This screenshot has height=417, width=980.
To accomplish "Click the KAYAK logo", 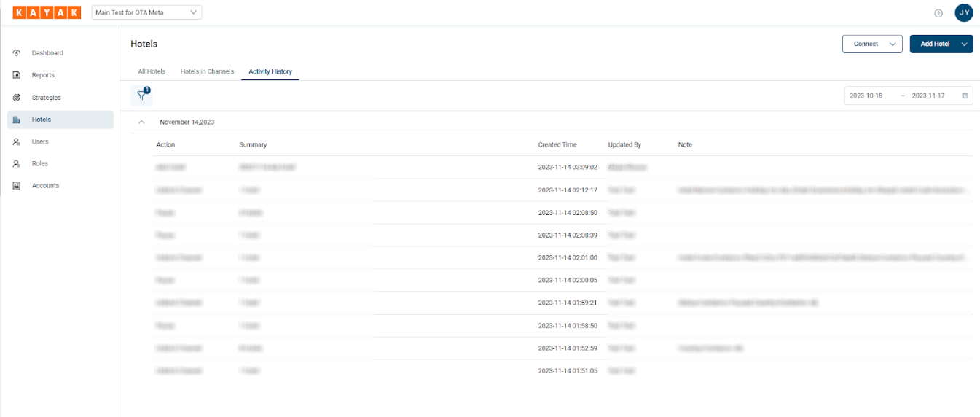I will click(x=47, y=12).
